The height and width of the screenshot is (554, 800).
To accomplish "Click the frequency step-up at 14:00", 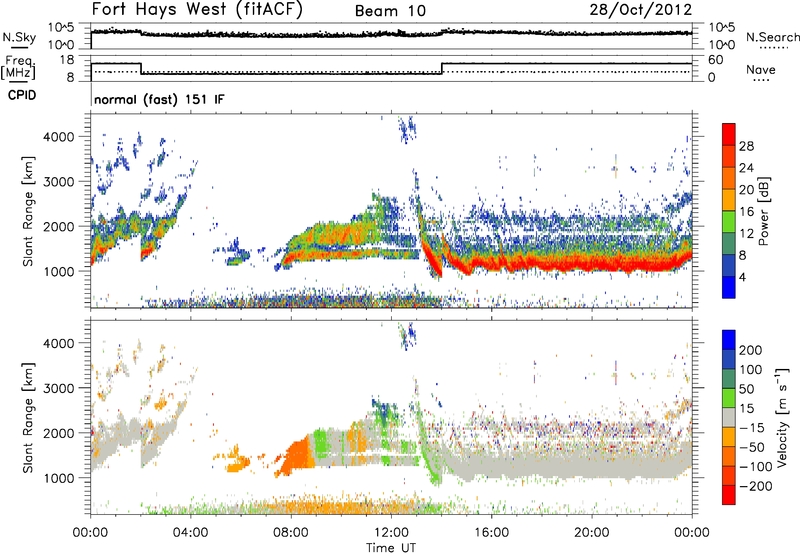I will (442, 68).
